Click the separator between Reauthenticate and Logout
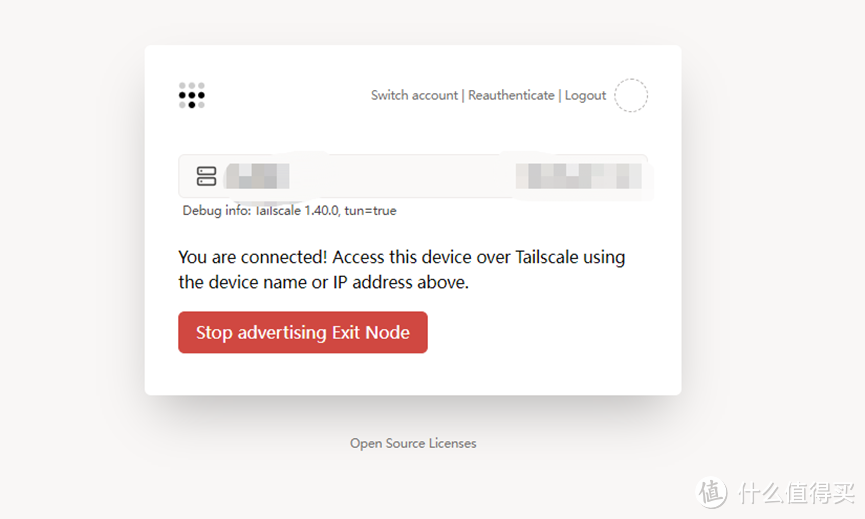Screen dimensions: 865x519 pos(560,95)
